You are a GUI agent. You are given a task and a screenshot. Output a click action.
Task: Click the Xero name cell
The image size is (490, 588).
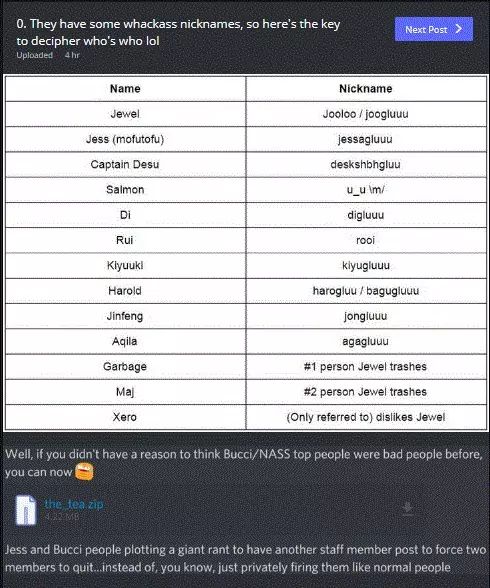click(125, 417)
